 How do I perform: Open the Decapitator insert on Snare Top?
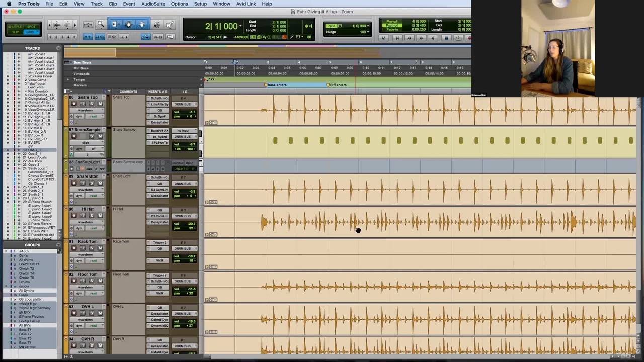pyautogui.click(x=159, y=122)
